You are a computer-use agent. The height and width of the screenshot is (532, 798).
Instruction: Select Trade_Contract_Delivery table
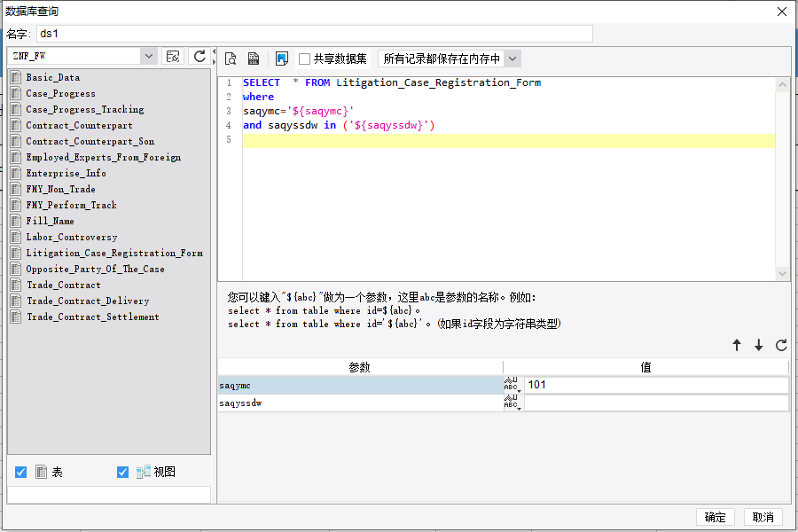pos(88,301)
